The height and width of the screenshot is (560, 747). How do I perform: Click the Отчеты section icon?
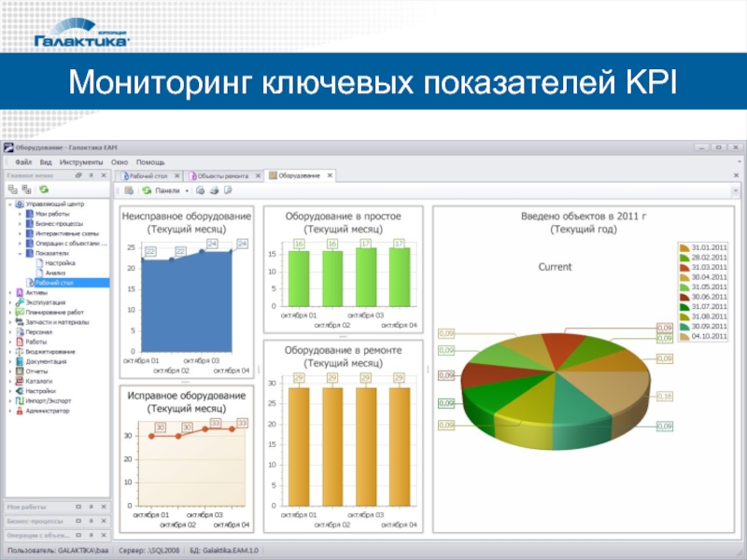pos(20,371)
